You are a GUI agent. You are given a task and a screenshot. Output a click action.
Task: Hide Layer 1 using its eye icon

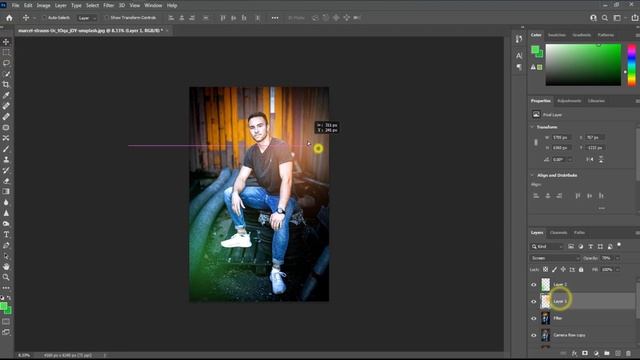(x=533, y=301)
